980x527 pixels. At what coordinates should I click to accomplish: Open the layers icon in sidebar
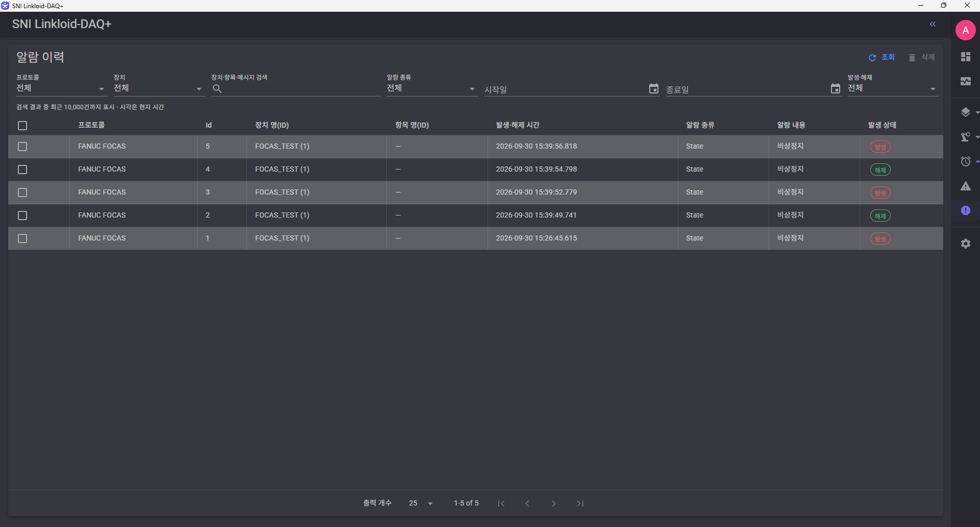tap(965, 112)
